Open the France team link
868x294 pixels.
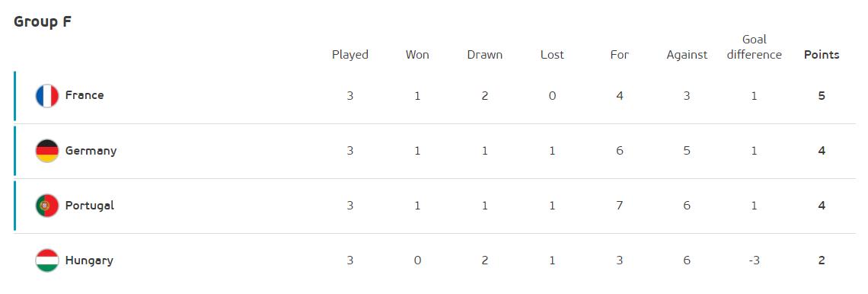(85, 95)
